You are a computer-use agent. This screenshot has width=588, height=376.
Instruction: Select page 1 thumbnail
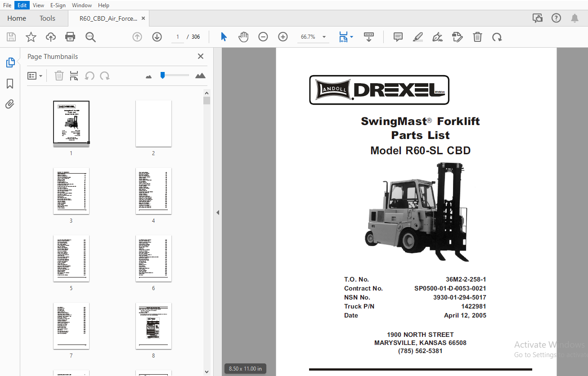point(71,124)
